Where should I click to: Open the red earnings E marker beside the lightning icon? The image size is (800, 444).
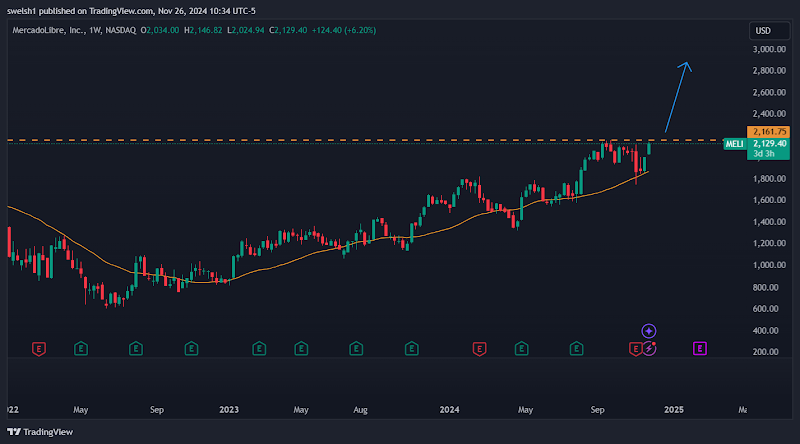tap(635, 349)
